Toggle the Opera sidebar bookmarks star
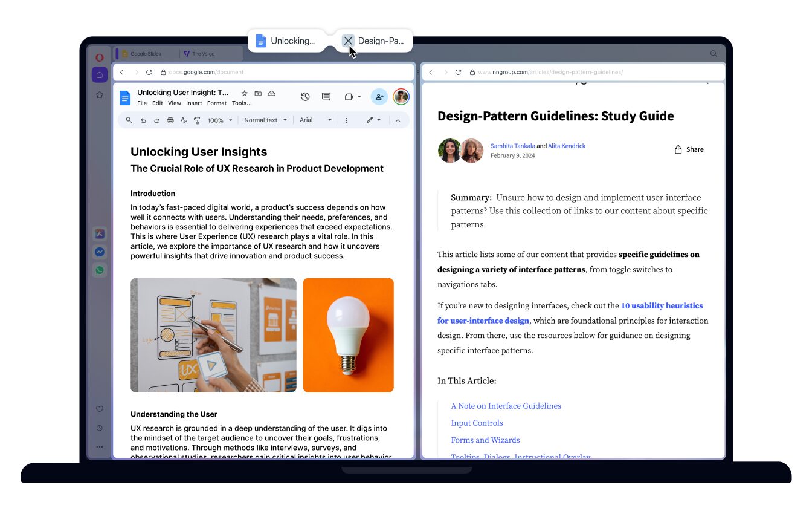Image resolution: width=812 pixels, height=508 pixels. (100, 95)
